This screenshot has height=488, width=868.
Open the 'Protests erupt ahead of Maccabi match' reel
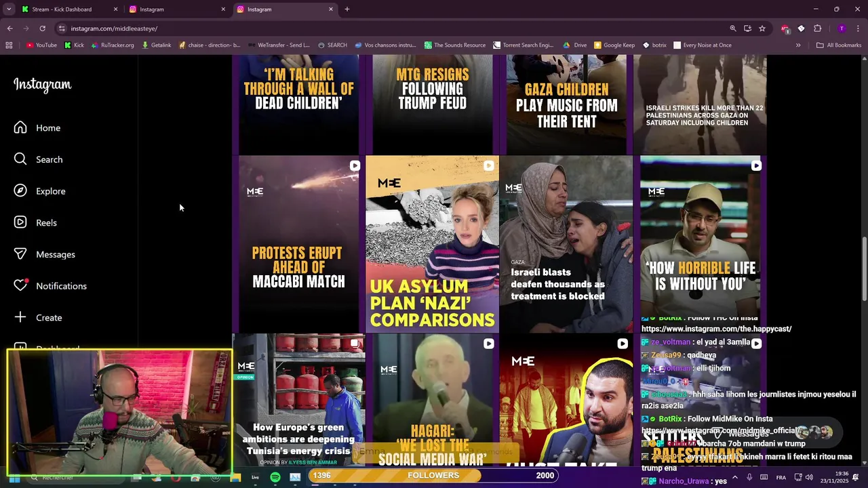tap(298, 244)
